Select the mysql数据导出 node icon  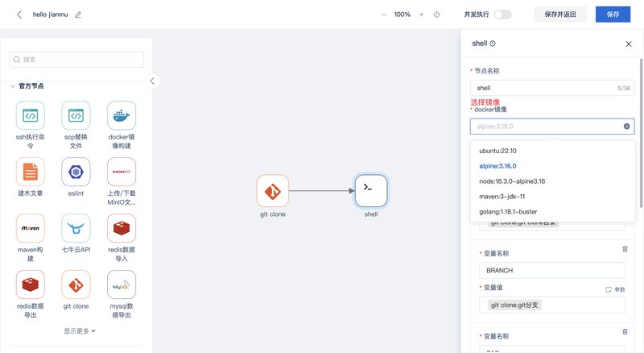122,284
